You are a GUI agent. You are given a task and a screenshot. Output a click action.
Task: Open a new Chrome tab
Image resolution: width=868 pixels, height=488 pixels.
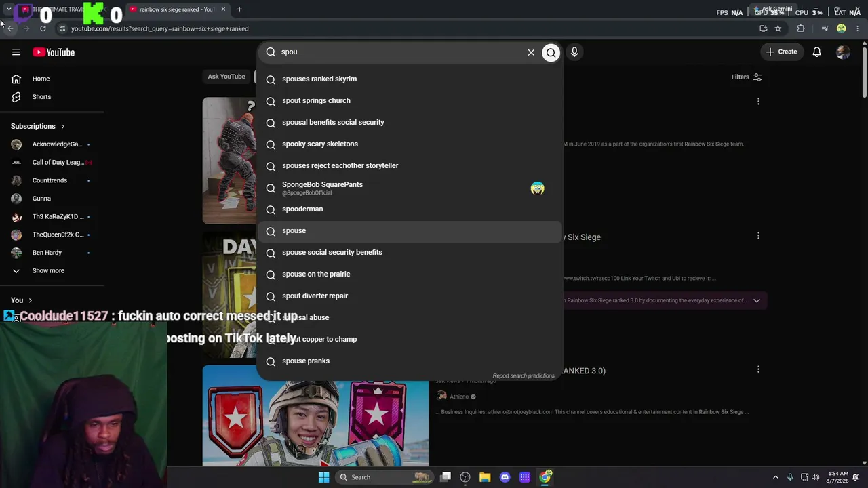(239, 9)
